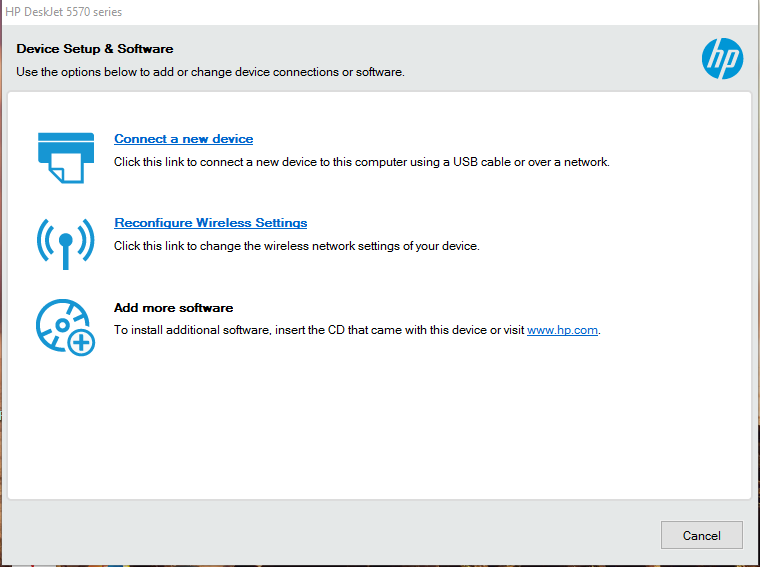The image size is (760, 567).
Task: Click the HP logo in the header
Action: click(x=722, y=58)
